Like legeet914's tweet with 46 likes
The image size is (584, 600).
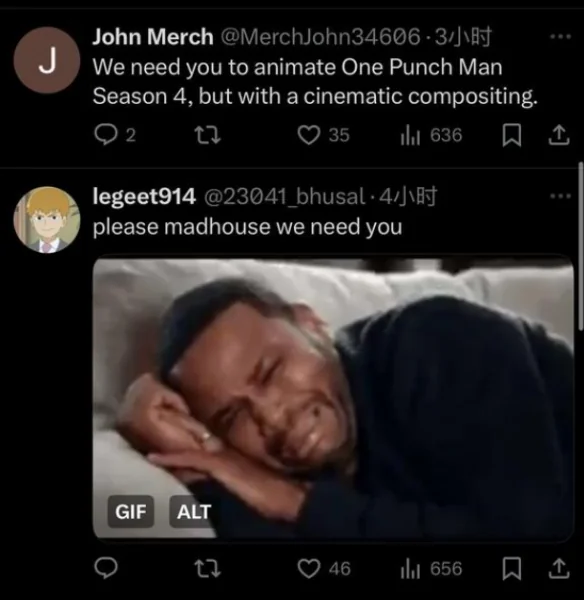pyautogui.click(x=324, y=568)
